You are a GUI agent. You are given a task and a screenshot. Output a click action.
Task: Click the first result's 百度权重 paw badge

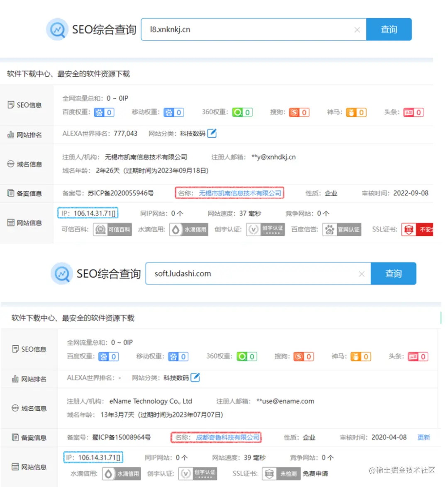[104, 112]
